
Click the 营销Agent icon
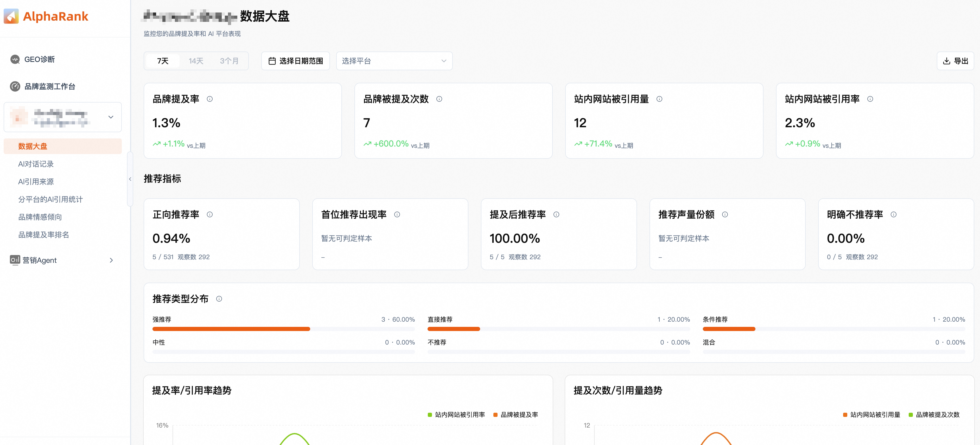[15, 260]
